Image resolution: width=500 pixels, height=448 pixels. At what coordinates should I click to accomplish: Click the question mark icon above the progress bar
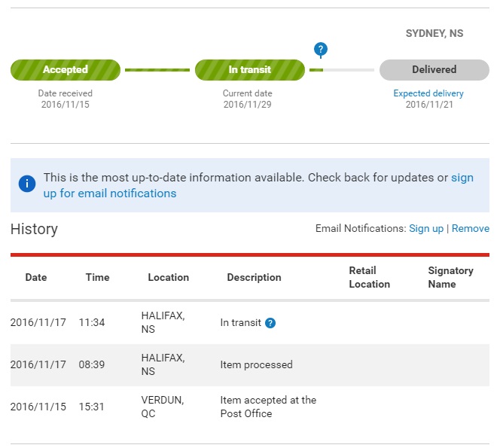tap(321, 50)
